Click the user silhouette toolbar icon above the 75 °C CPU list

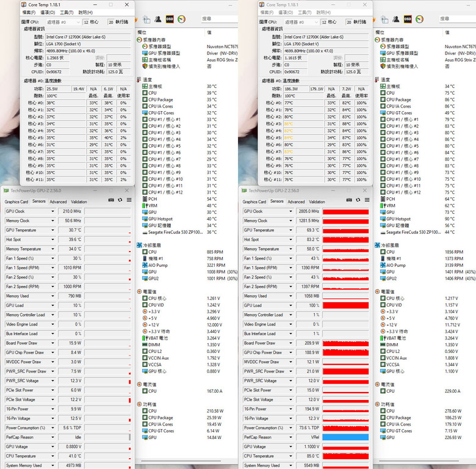pyautogui.click(x=396, y=19)
